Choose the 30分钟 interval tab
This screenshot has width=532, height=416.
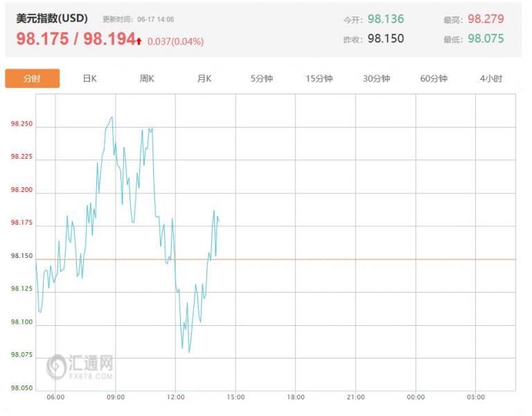(376, 78)
